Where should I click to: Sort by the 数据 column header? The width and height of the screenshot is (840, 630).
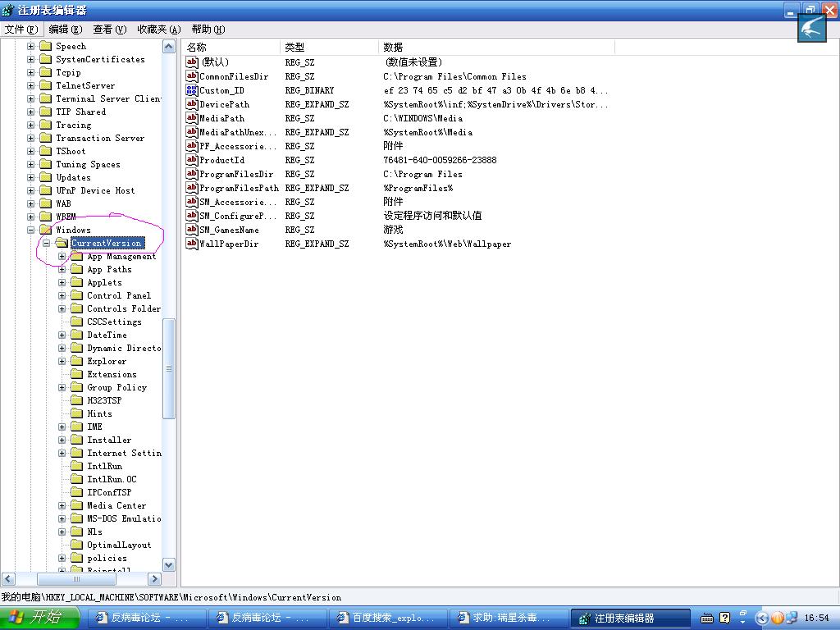pyautogui.click(x=496, y=47)
